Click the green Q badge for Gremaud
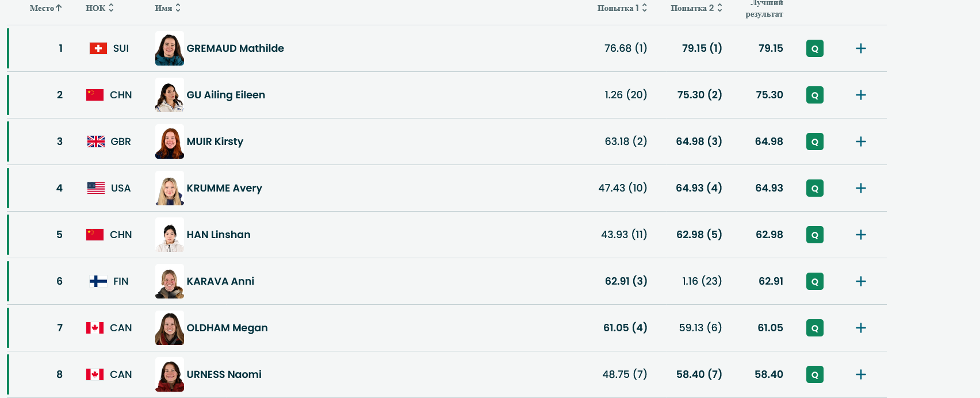980x398 pixels. pyautogui.click(x=814, y=48)
